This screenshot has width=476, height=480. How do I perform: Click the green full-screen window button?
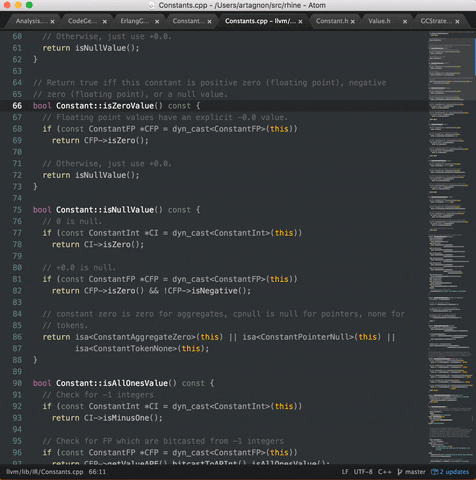(x=29, y=5)
